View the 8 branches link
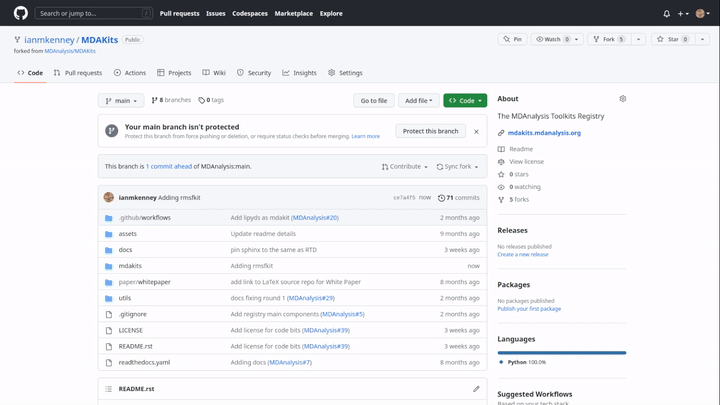Image resolution: width=720 pixels, height=405 pixels. [x=171, y=100]
